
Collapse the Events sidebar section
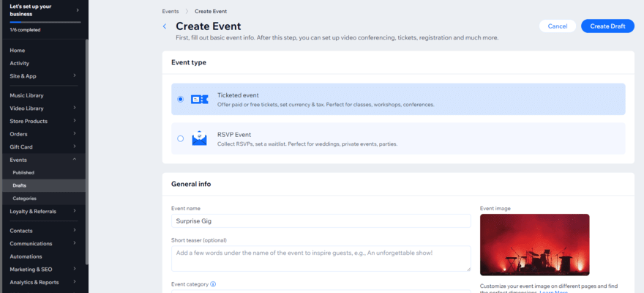(x=75, y=160)
